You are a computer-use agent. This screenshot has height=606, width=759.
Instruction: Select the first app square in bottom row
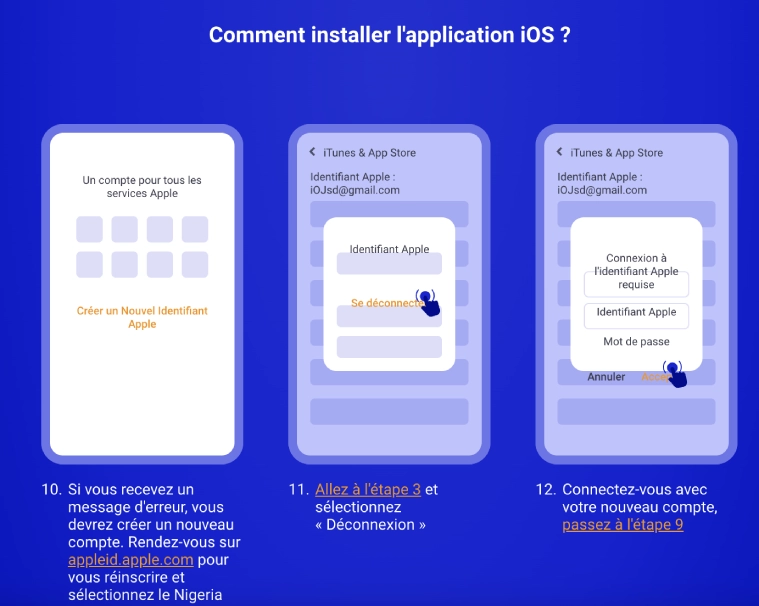tap(89, 265)
